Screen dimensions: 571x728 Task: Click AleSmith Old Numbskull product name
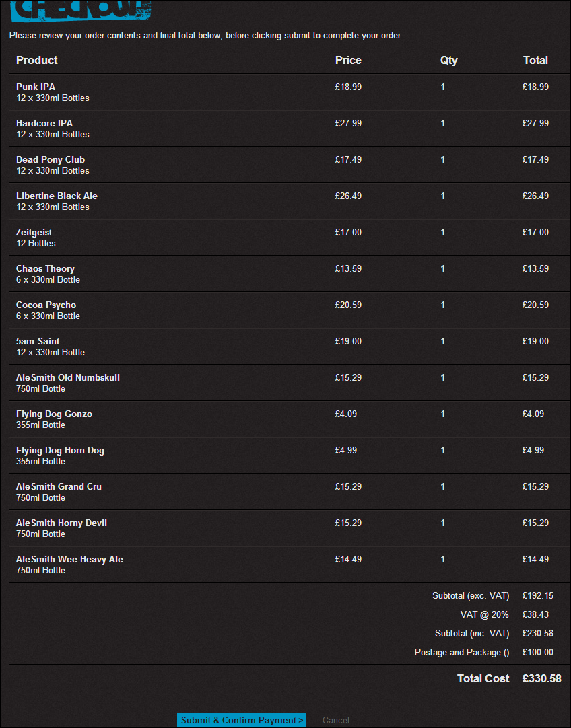[x=68, y=377]
